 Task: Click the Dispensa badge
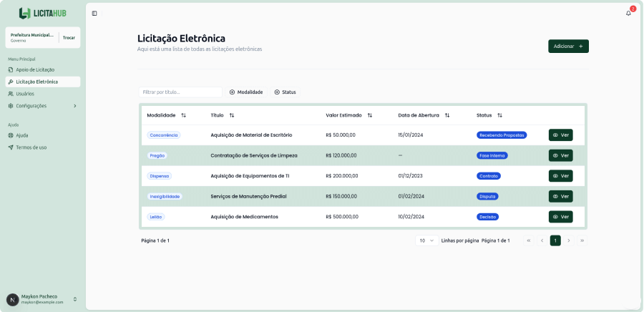coord(160,176)
